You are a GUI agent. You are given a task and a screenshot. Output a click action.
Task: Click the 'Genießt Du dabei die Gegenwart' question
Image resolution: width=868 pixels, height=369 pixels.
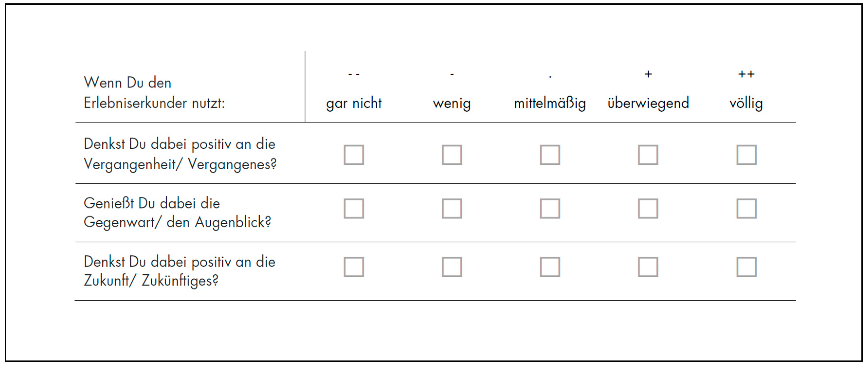pos(177,213)
